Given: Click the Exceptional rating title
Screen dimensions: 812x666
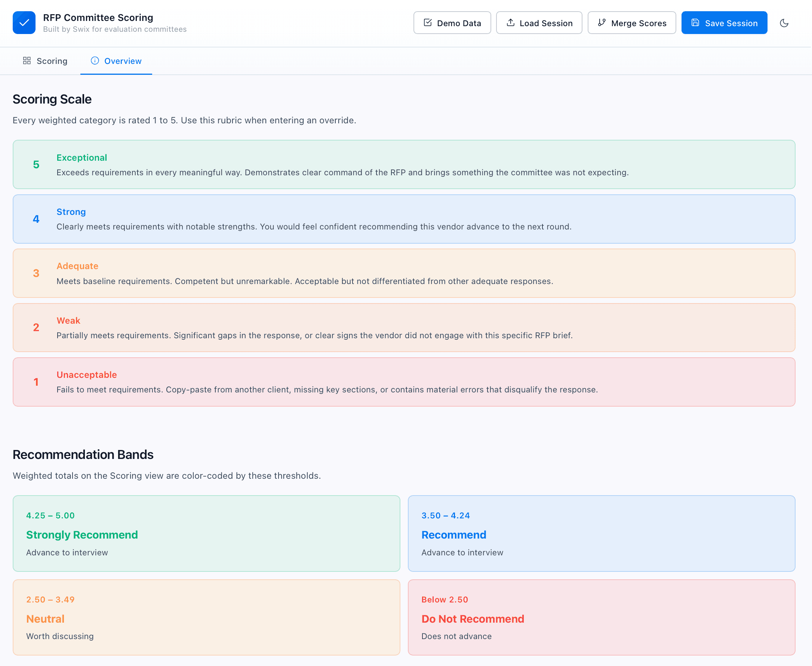Looking at the screenshot, I should 82,158.
